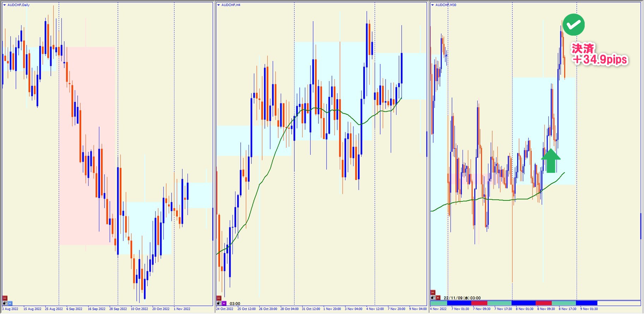This screenshot has height=314, width=644.
Task: Click the bomb icon on M30 chart
Action: 433,298
